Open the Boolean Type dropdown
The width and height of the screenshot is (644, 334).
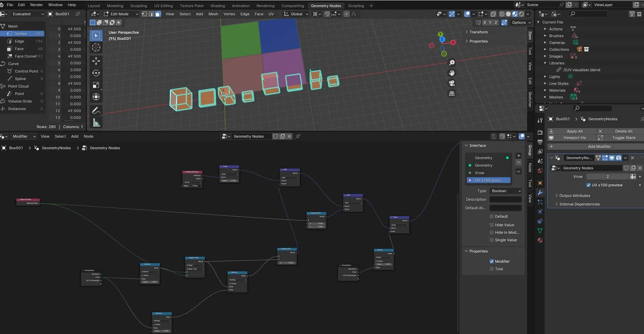coord(506,191)
